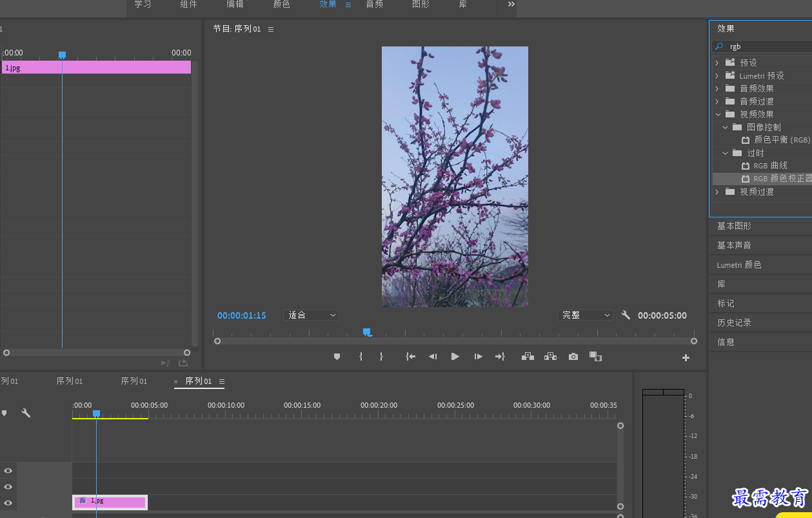Toggle visibility of bottom video track
812x518 pixels.
tap(8, 503)
